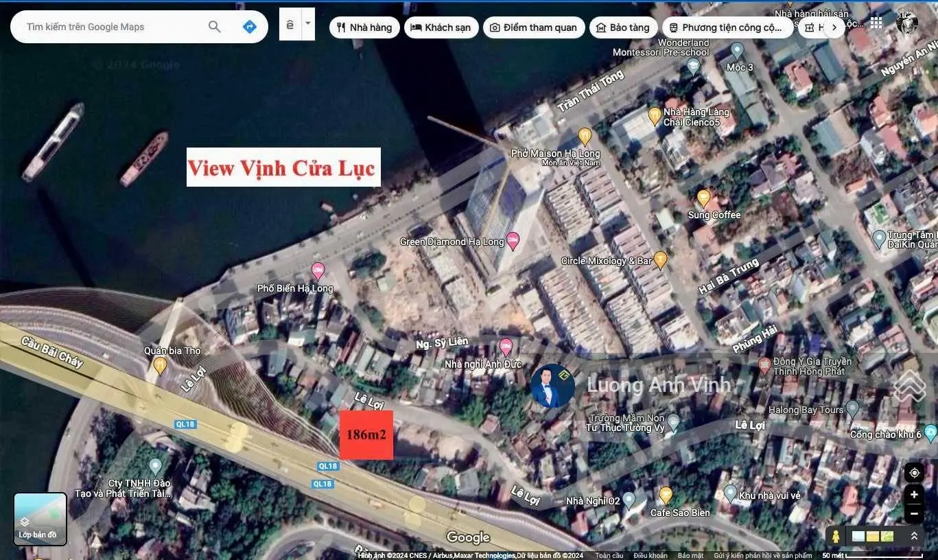
Task: Open Trường Mầm Non Tư Thục Tường Vy pin
Action: tap(674, 422)
